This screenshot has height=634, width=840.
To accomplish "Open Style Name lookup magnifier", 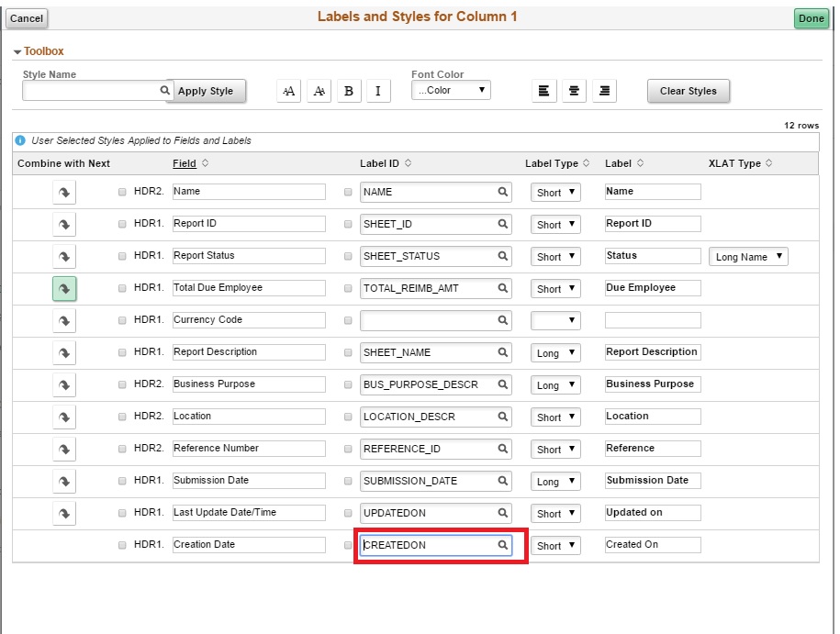I will [165, 90].
